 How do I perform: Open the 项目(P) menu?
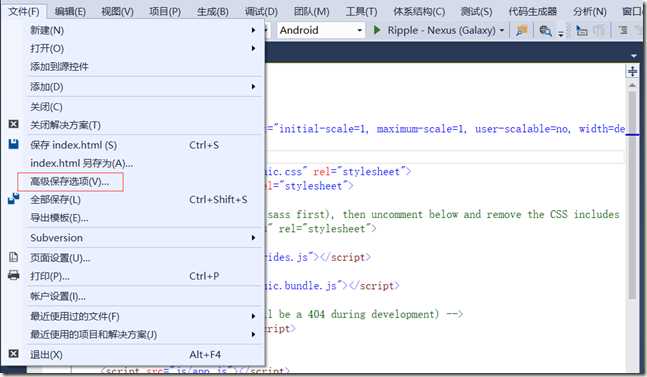coord(165,11)
